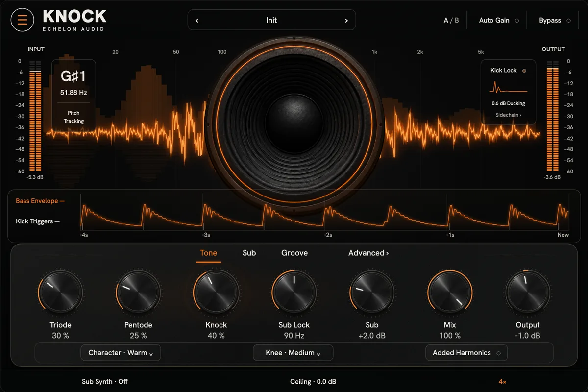Click the Sub +2.0 dB value
The image size is (588, 392).
[x=372, y=336]
